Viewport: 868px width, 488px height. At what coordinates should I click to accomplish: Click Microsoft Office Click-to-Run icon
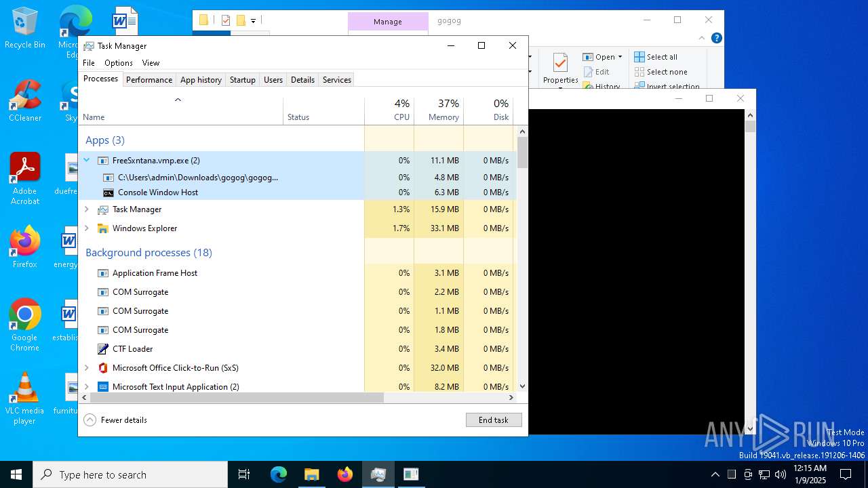tap(103, 368)
